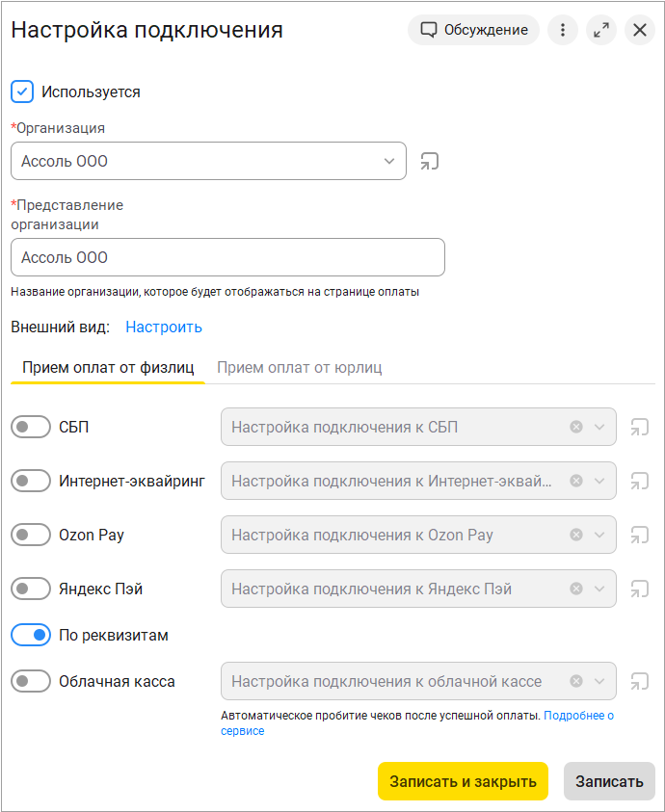Open the Обсуждение discussion panel
The height and width of the screenshot is (812, 665).
tap(473, 30)
